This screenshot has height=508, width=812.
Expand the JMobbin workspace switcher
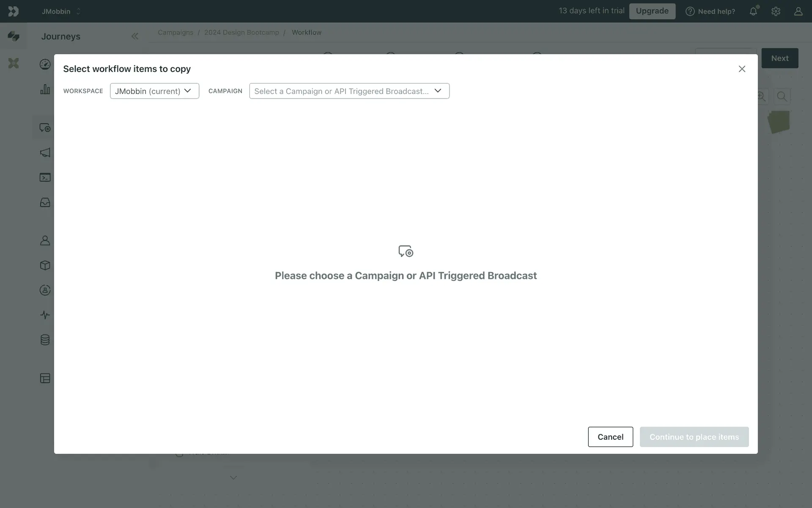[61, 11]
